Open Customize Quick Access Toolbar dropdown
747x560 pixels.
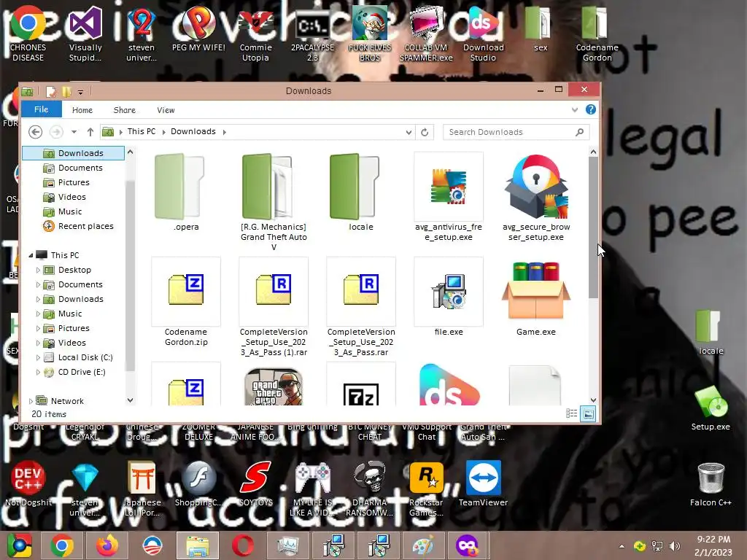pyautogui.click(x=80, y=92)
